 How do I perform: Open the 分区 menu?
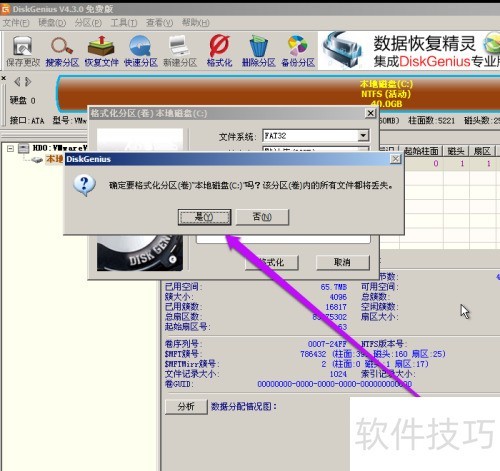[x=88, y=23]
